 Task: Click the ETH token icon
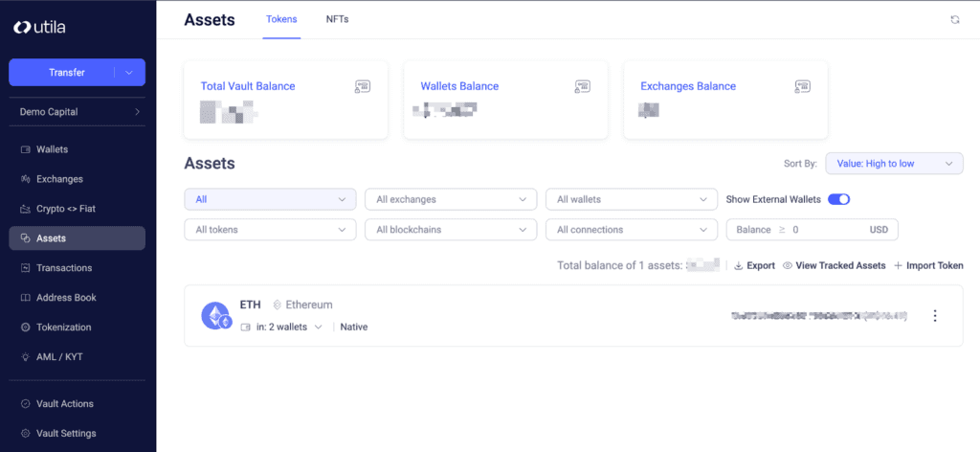pos(217,316)
